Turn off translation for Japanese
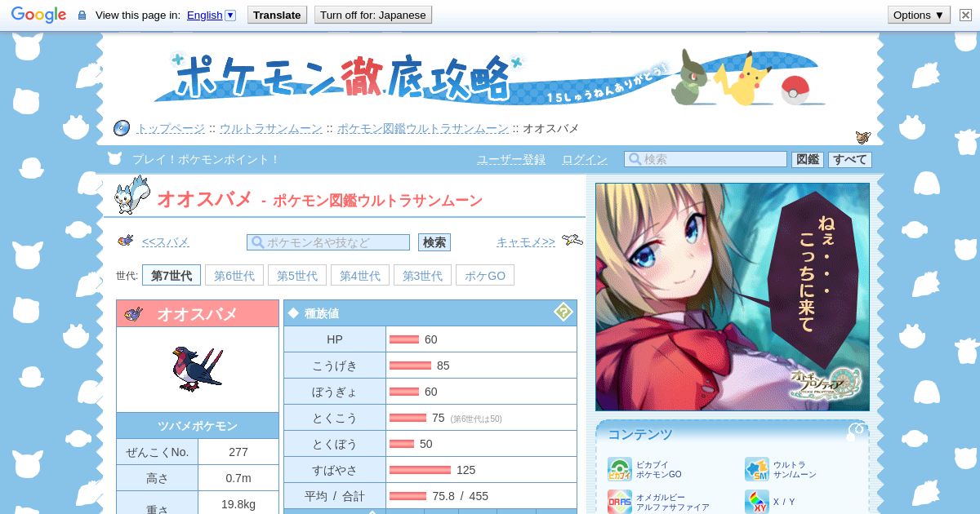Screen dimensions: 980x514 pyautogui.click(x=373, y=15)
